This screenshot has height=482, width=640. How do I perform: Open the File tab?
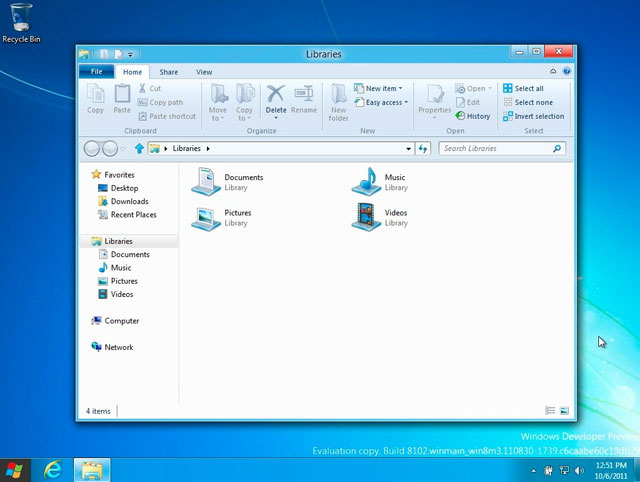point(97,71)
